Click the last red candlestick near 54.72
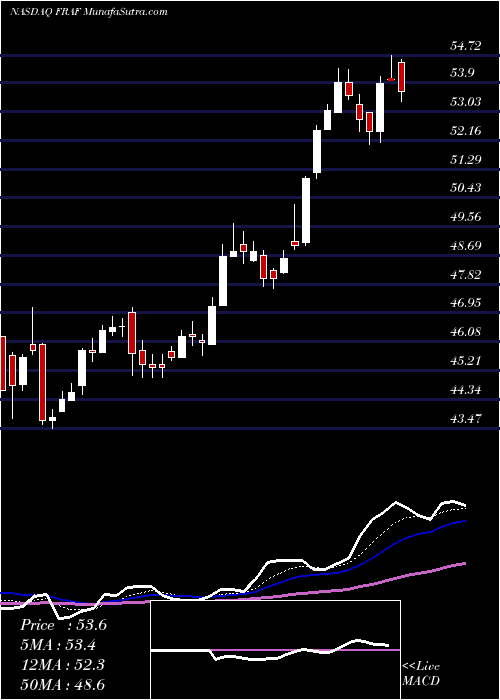500x700 pixels. 401,77
